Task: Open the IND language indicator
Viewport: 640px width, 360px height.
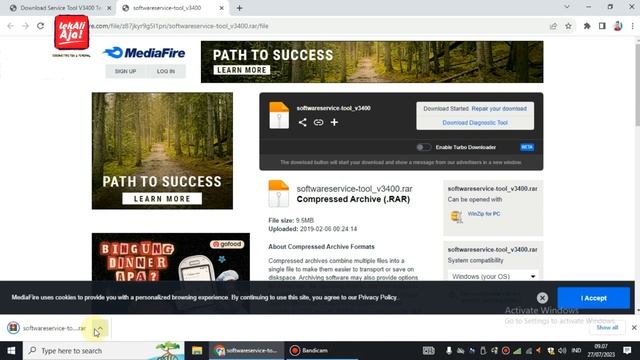Action: point(576,351)
